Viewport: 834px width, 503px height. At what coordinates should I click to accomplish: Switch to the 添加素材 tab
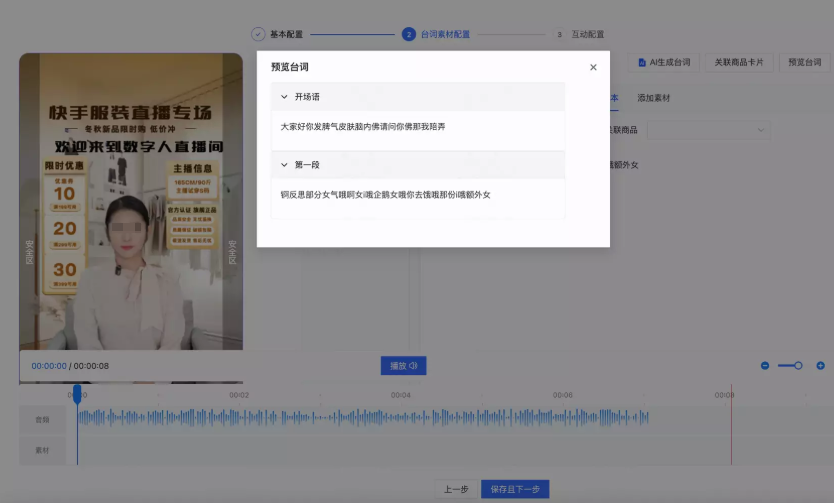tap(654, 98)
